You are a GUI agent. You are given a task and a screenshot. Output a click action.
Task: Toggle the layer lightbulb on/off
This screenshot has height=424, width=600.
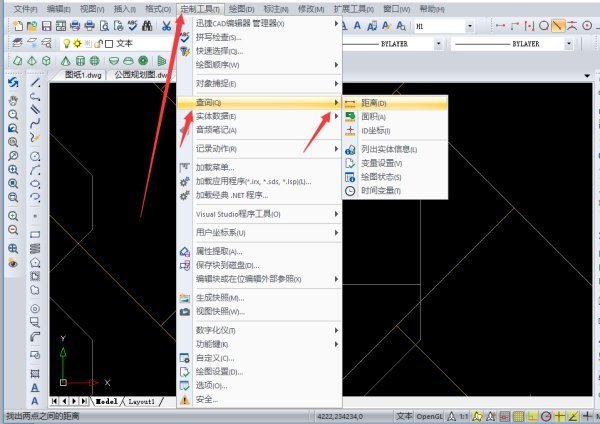[67, 43]
